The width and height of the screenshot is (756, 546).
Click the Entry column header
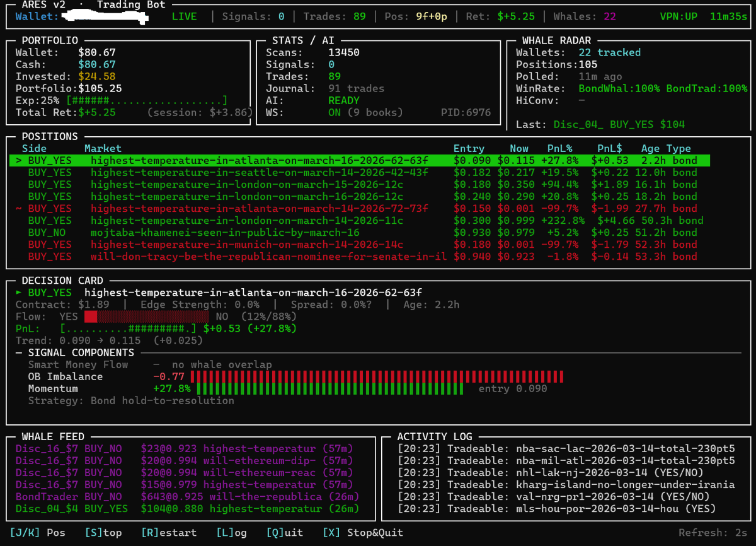[x=469, y=149]
